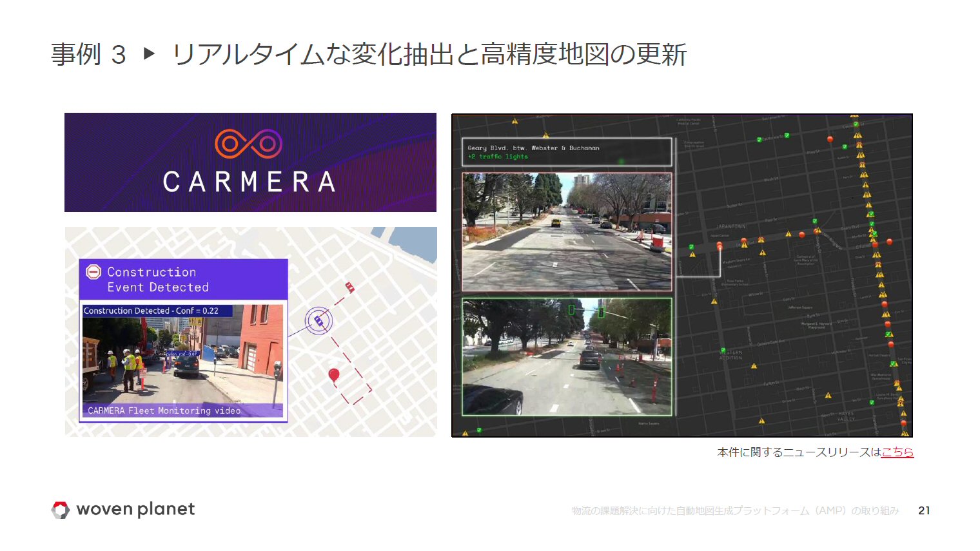Click the CARMERA Fleet Monitoring video caption

tap(164, 411)
